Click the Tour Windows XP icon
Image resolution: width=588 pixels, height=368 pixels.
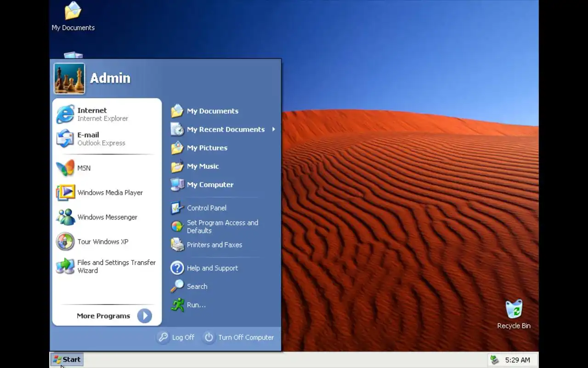tap(65, 241)
